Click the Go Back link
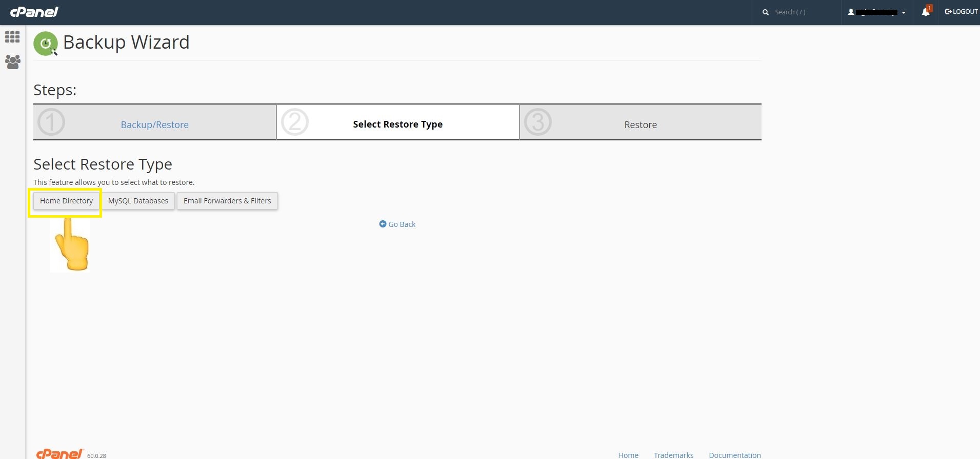The image size is (980, 459). 397,224
